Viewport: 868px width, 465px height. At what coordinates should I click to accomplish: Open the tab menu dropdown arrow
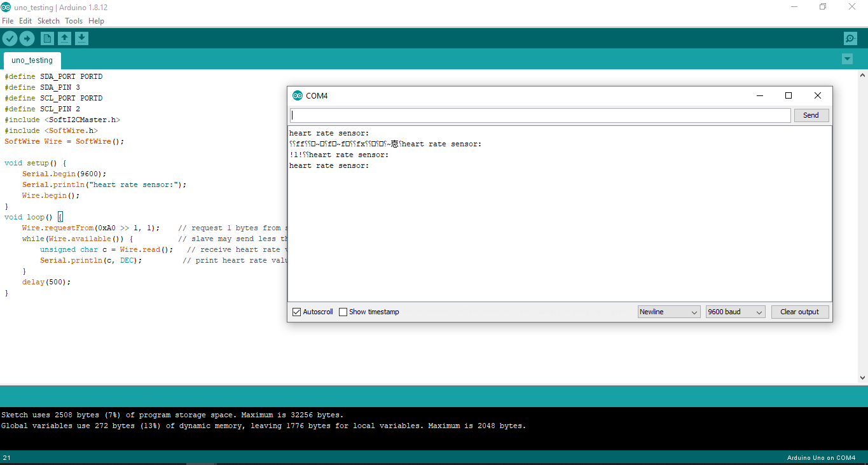click(x=847, y=59)
